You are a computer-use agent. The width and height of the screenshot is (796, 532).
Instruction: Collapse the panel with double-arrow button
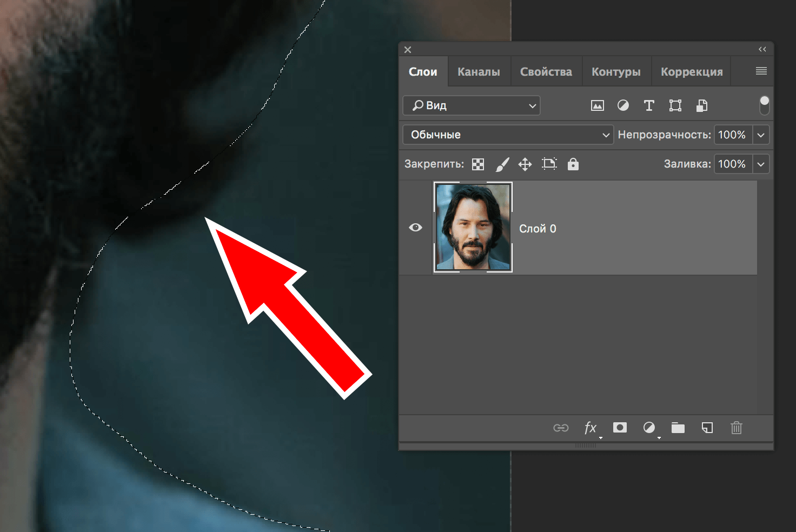pyautogui.click(x=762, y=49)
